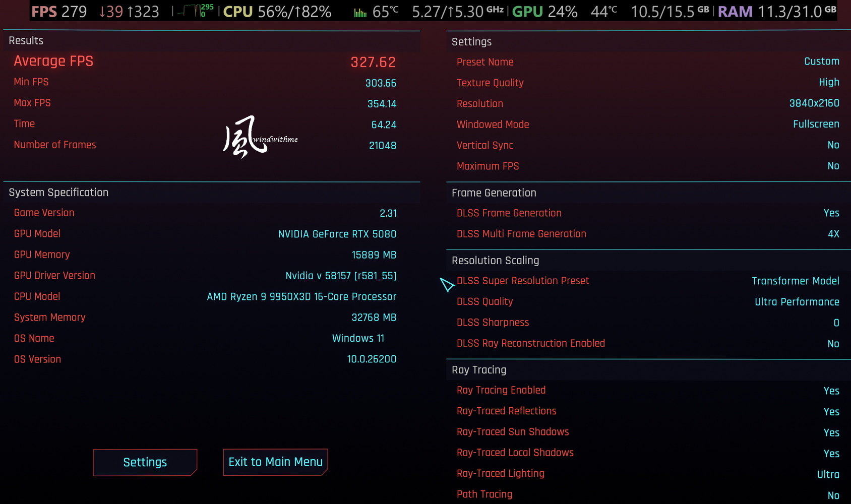Image resolution: width=851 pixels, height=504 pixels.
Task: Click the Settings button
Action: (145, 462)
